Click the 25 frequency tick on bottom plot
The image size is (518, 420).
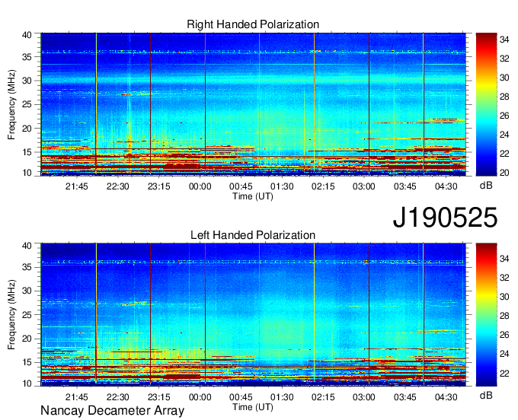[x=27, y=315]
